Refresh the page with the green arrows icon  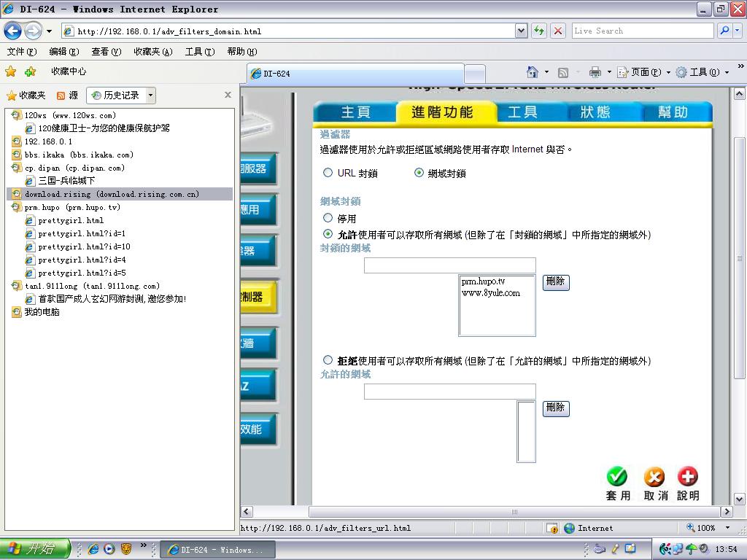pyautogui.click(x=539, y=31)
